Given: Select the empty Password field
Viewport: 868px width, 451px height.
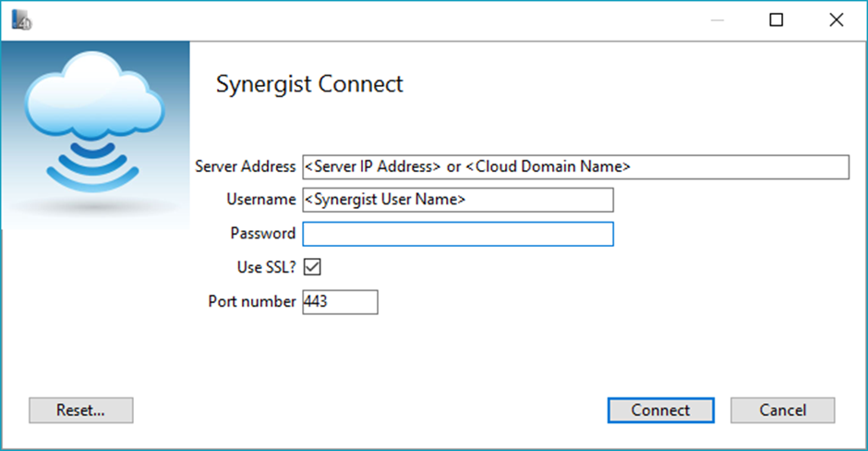Looking at the screenshot, I should (457, 234).
